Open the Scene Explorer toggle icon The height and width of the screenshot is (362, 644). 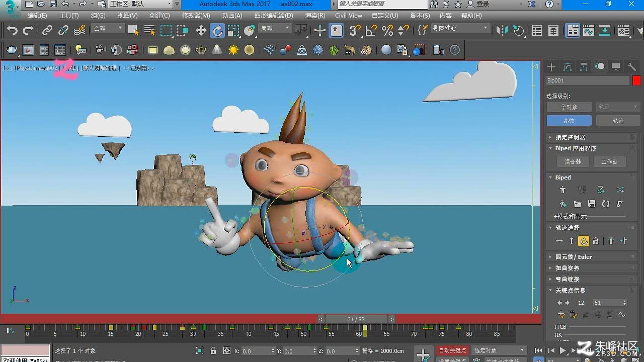point(537,31)
